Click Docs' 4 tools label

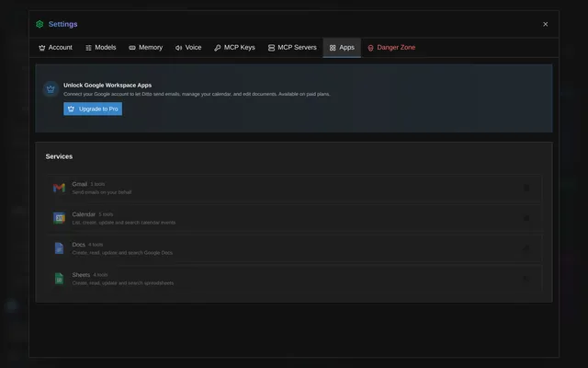tap(96, 245)
